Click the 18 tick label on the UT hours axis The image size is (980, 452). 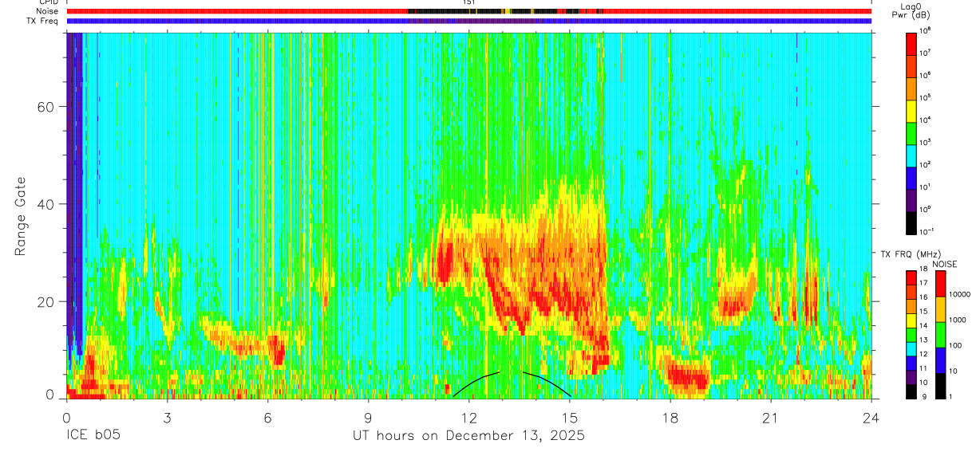(670, 418)
